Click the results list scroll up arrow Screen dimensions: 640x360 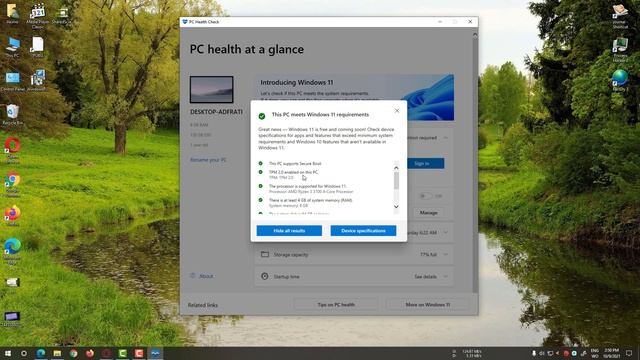pos(396,168)
